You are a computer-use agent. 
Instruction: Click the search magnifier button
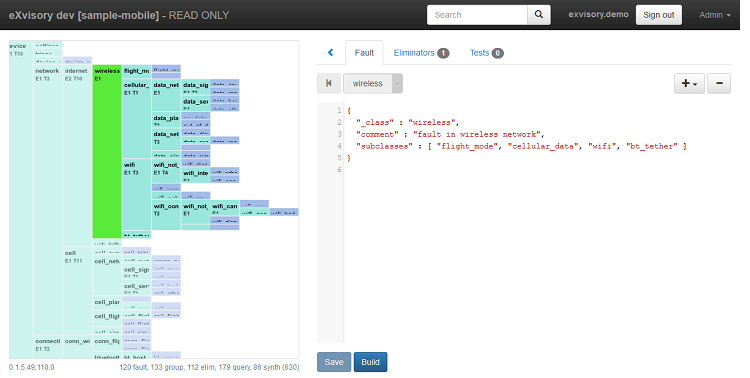coord(539,15)
